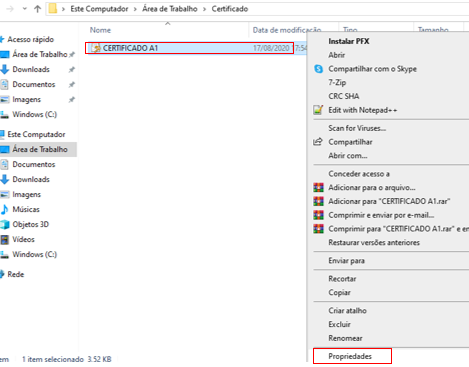
Task: Open Downloads under Este Computador
Action: [x=31, y=179]
